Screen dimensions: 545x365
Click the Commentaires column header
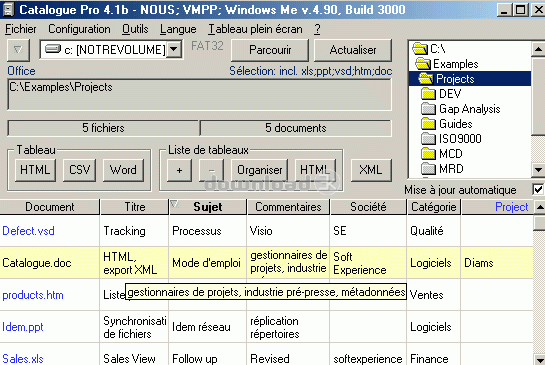tap(288, 207)
